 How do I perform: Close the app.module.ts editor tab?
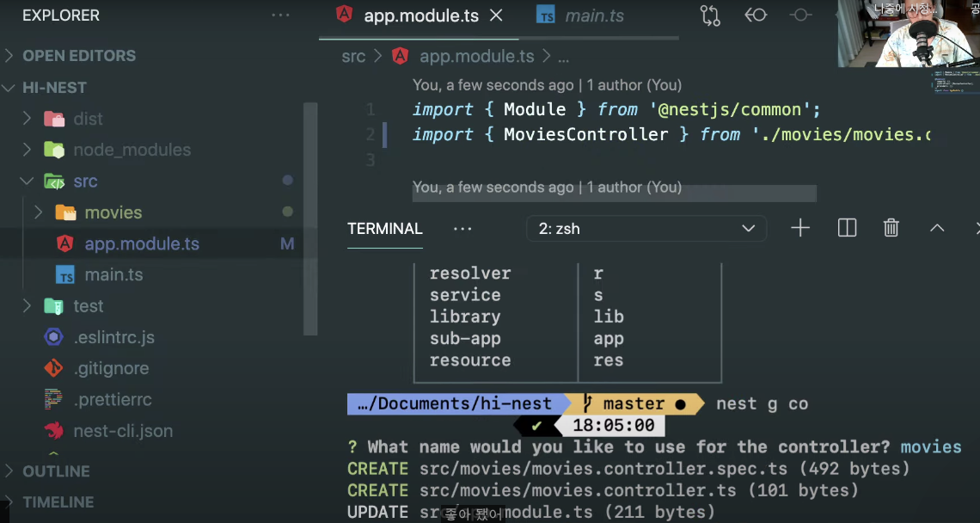[x=496, y=16]
